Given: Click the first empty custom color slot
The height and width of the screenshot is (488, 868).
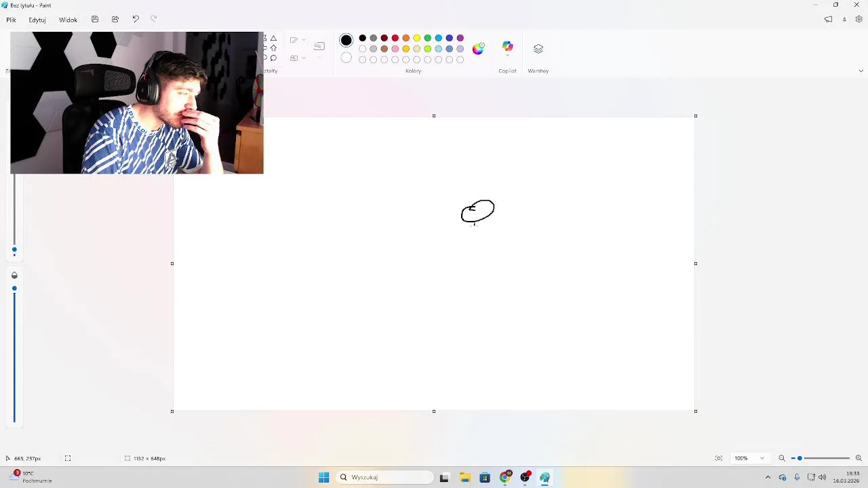Looking at the screenshot, I should [x=363, y=60].
